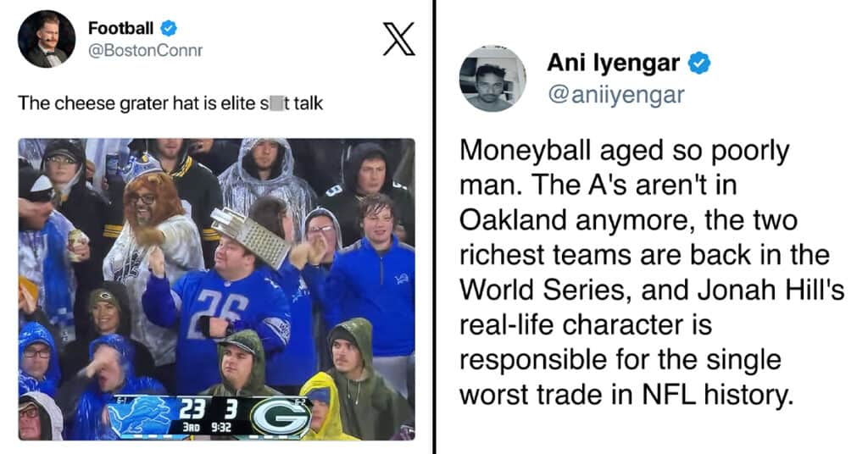The width and height of the screenshot is (868, 454).
Task: Click the Moneyball tweet text
Action: [652, 272]
